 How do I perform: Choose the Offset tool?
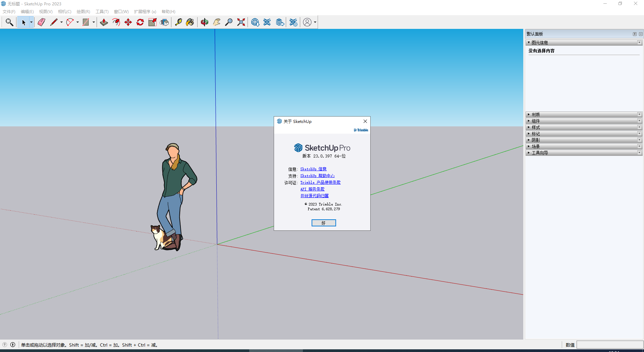(116, 22)
